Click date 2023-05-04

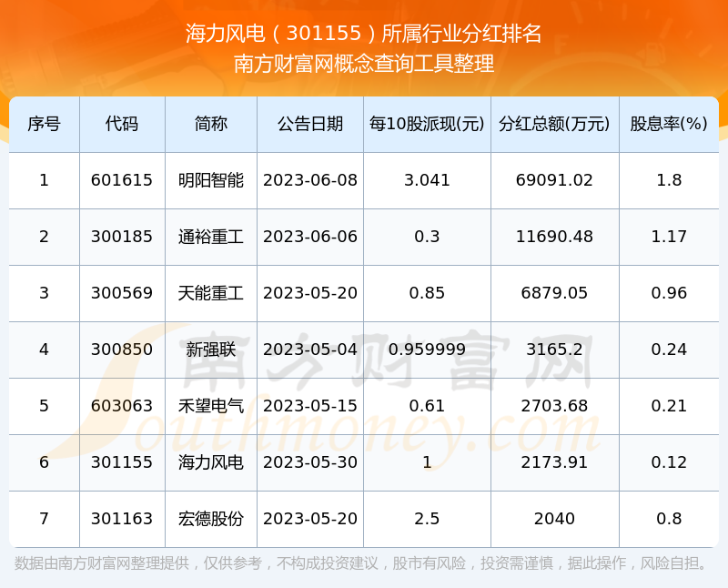click(x=310, y=350)
